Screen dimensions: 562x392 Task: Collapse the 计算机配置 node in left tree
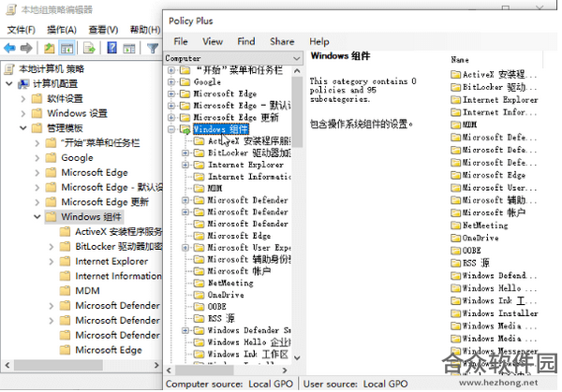[9, 84]
